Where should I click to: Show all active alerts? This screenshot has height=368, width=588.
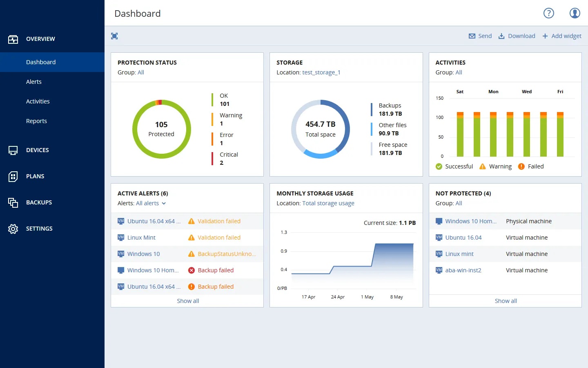click(x=188, y=301)
